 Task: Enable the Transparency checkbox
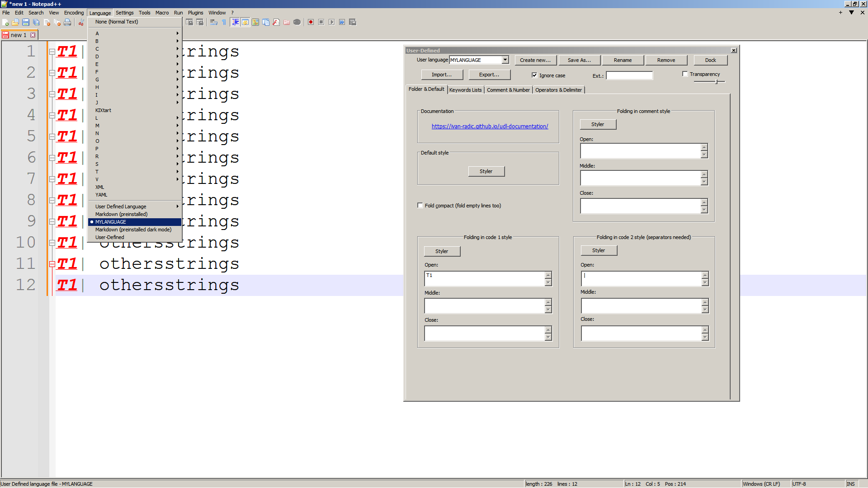tap(685, 74)
